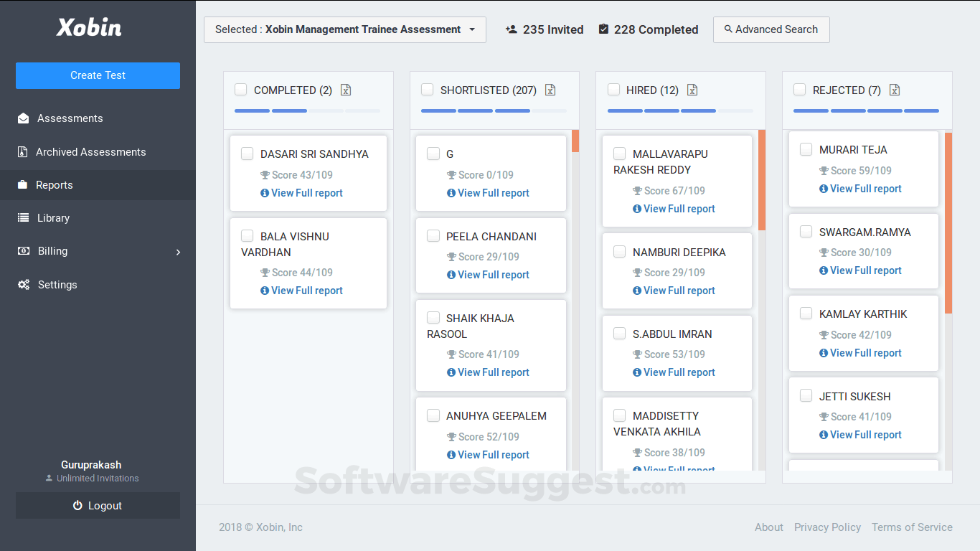Screen dimensions: 980x551
Task: Open Advanced Search
Action: 771,29
